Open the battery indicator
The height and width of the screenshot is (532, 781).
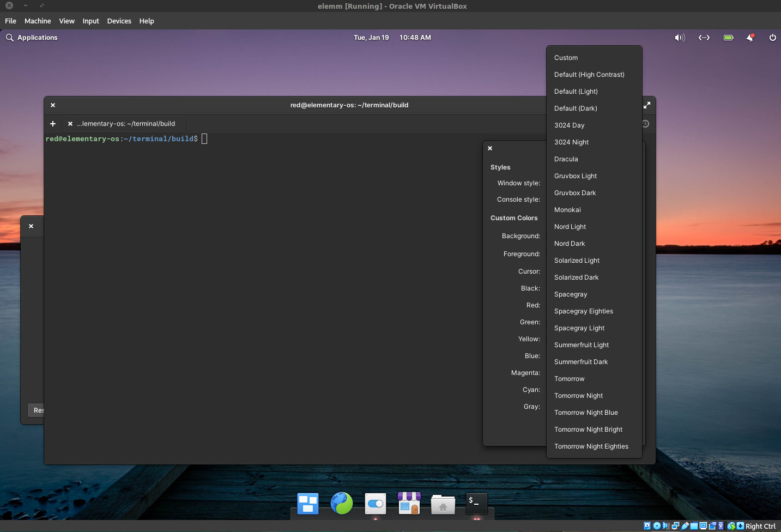(x=729, y=38)
